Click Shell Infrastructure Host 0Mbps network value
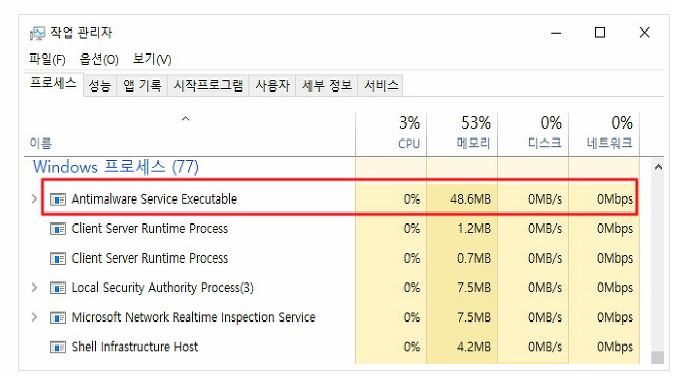Screen dimensions: 674x375 click(615, 347)
